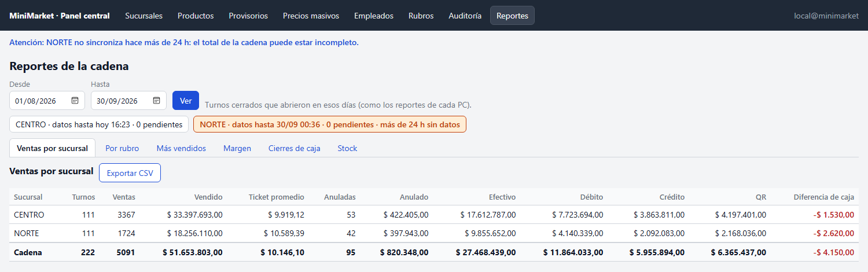This screenshot has width=868, height=272.
Task: Select the Ventas por sucursal tab
Action: pos(52,148)
